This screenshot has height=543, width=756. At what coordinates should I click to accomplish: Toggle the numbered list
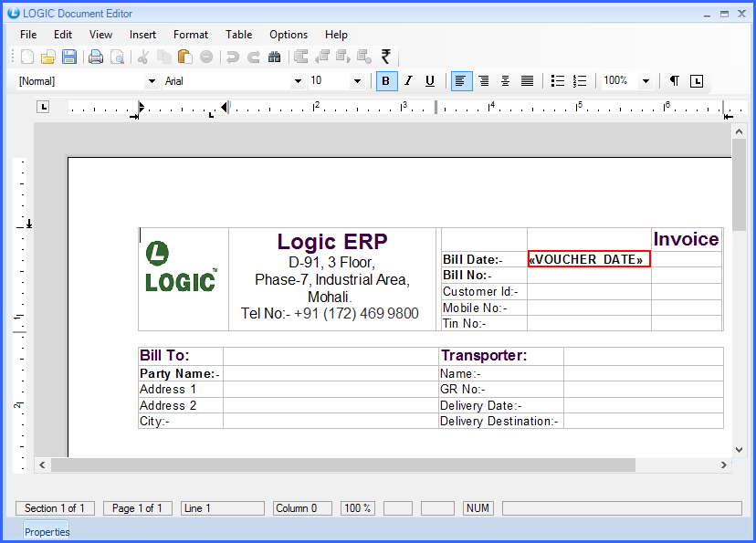click(x=580, y=81)
